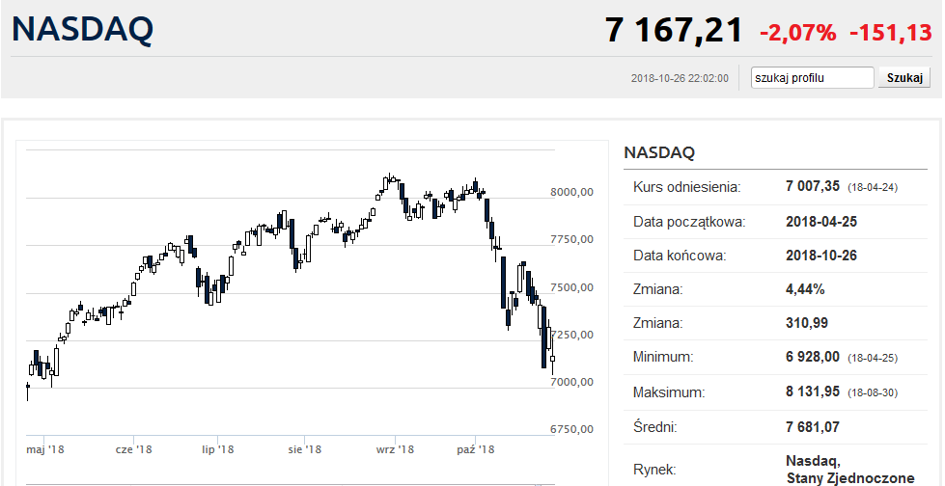
Task: Click the red -2,07% change value
Action: coord(797,32)
